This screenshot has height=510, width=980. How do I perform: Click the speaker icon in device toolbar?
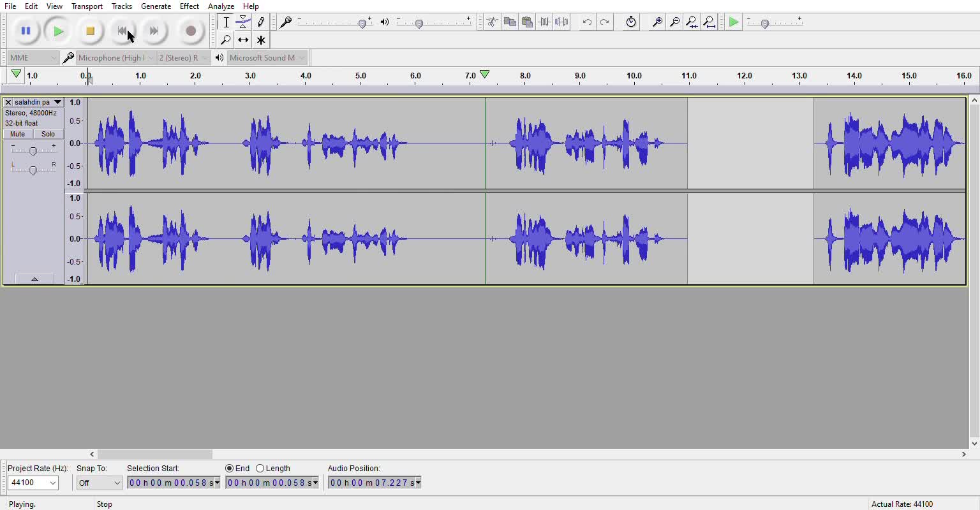point(219,58)
